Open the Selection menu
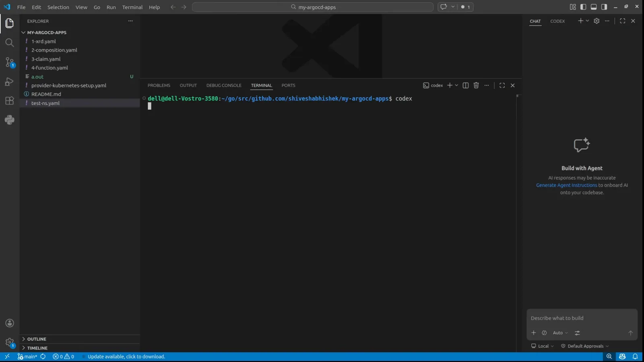Screen dimensions: 644x362 point(58,7)
